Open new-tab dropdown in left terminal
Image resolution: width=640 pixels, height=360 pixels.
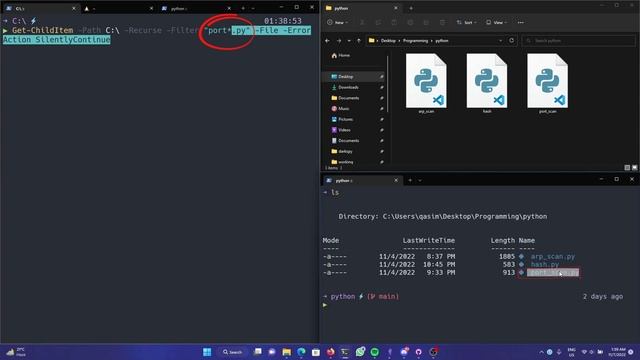(253, 8)
